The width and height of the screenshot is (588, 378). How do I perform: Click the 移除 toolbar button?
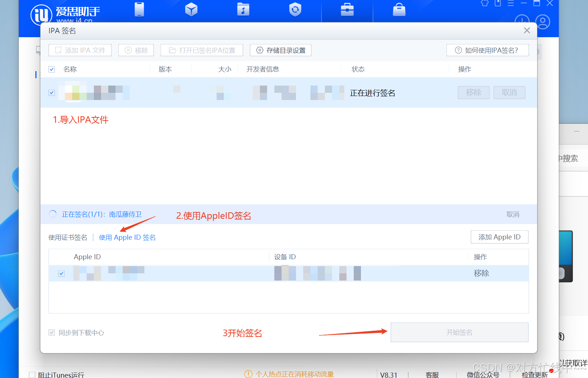[x=136, y=50]
